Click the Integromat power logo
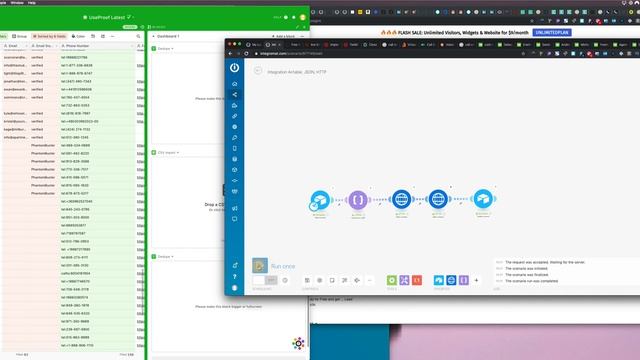 click(x=234, y=67)
